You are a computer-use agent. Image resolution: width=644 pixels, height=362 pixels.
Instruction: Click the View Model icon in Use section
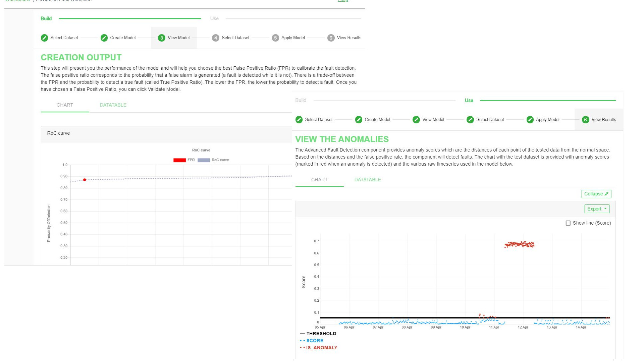416,119
